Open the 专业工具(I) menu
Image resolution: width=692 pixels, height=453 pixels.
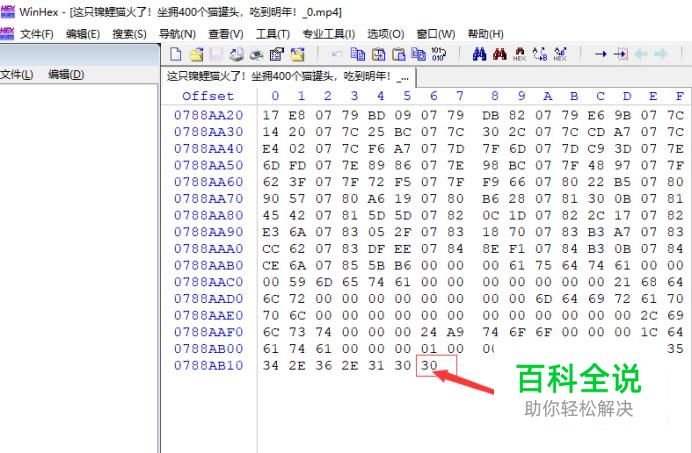(329, 34)
